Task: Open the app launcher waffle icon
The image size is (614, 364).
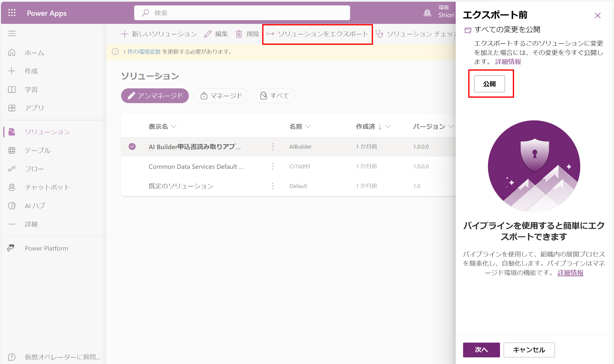Action: tap(12, 13)
